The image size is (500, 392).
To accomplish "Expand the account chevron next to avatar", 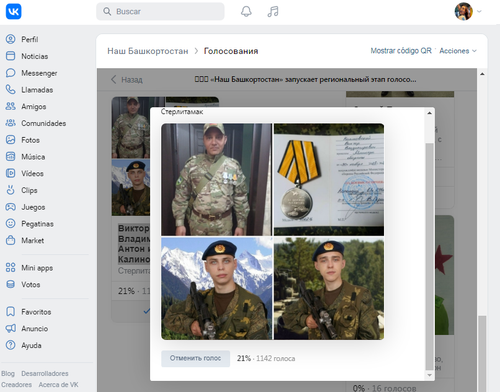I will (x=479, y=11).
